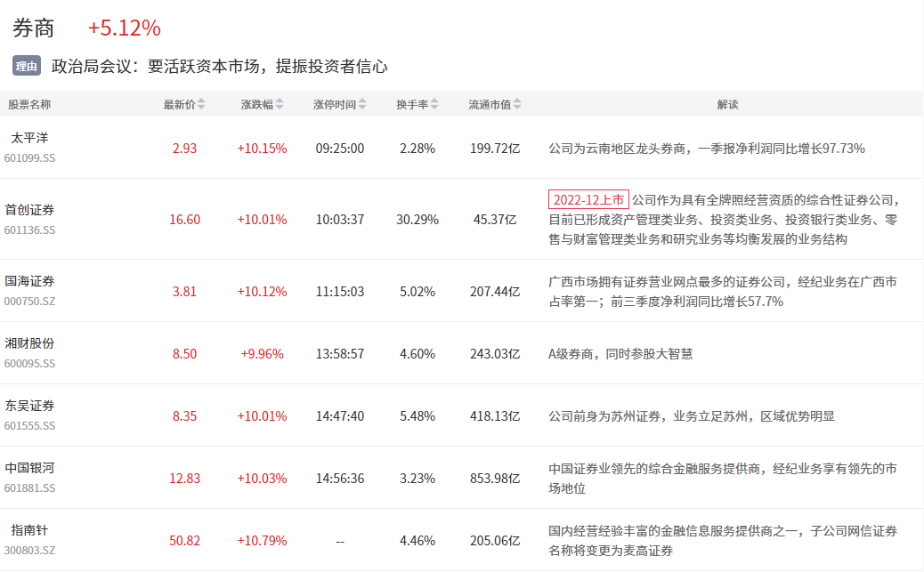
Task: Click market cap 45.37亿
Action: [495, 220]
